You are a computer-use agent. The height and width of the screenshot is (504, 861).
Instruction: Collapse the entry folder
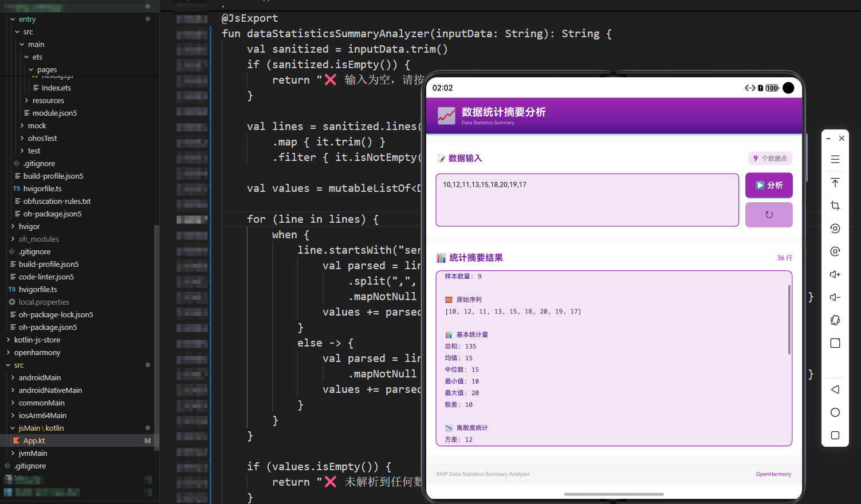pyautogui.click(x=13, y=19)
